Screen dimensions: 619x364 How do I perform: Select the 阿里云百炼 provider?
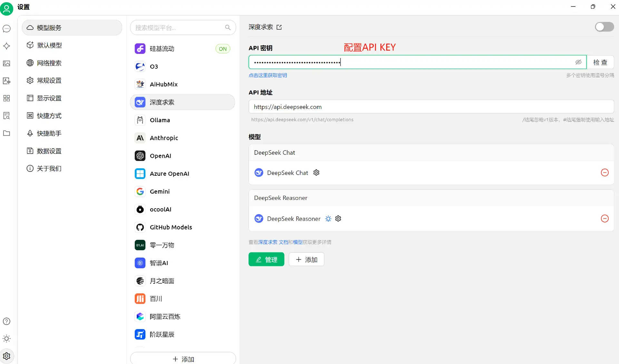click(182, 317)
